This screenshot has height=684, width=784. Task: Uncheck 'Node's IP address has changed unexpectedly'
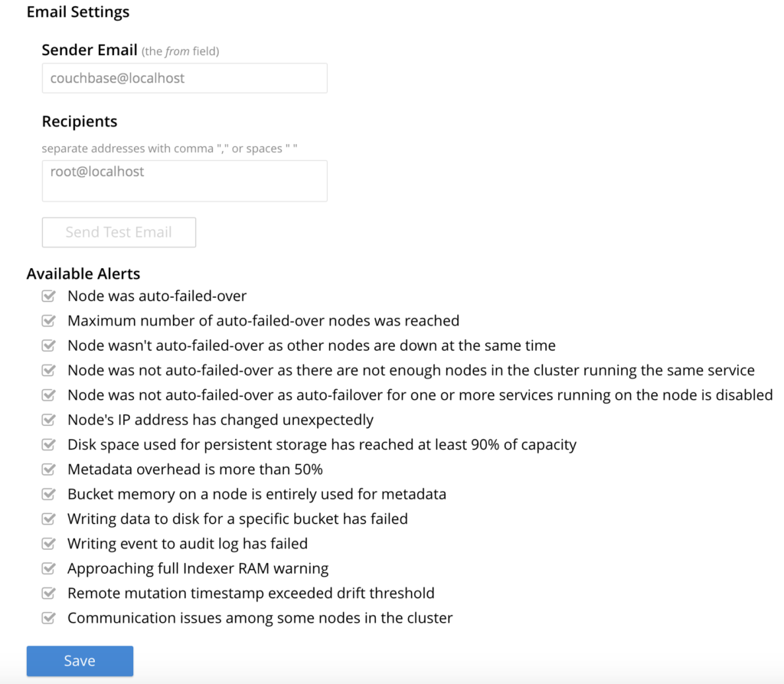[x=48, y=419]
